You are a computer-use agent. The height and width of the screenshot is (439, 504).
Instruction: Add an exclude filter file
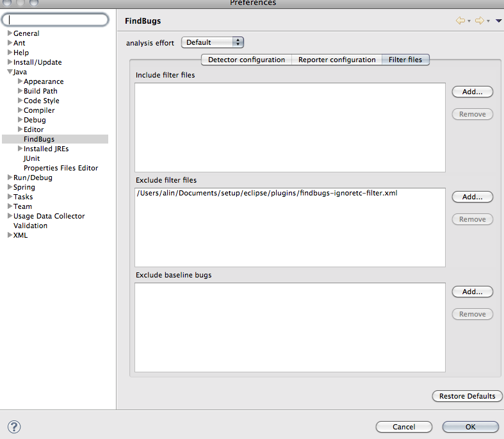pyautogui.click(x=472, y=197)
